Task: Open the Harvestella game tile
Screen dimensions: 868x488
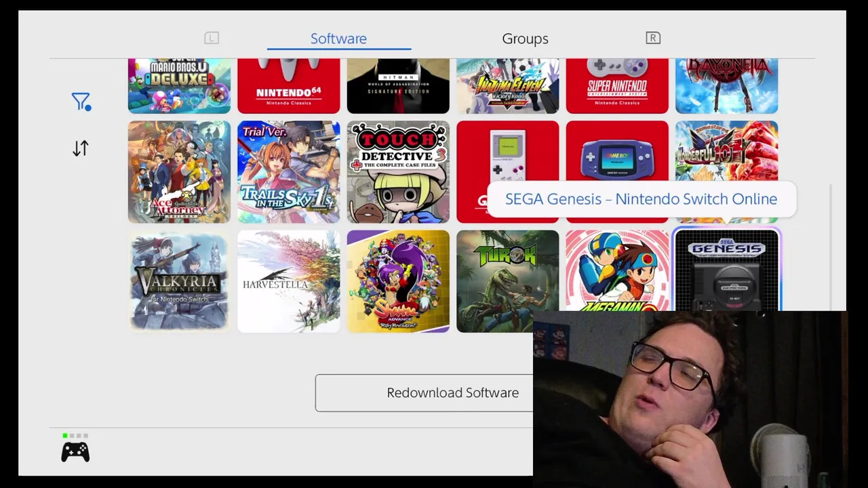Action: point(289,281)
